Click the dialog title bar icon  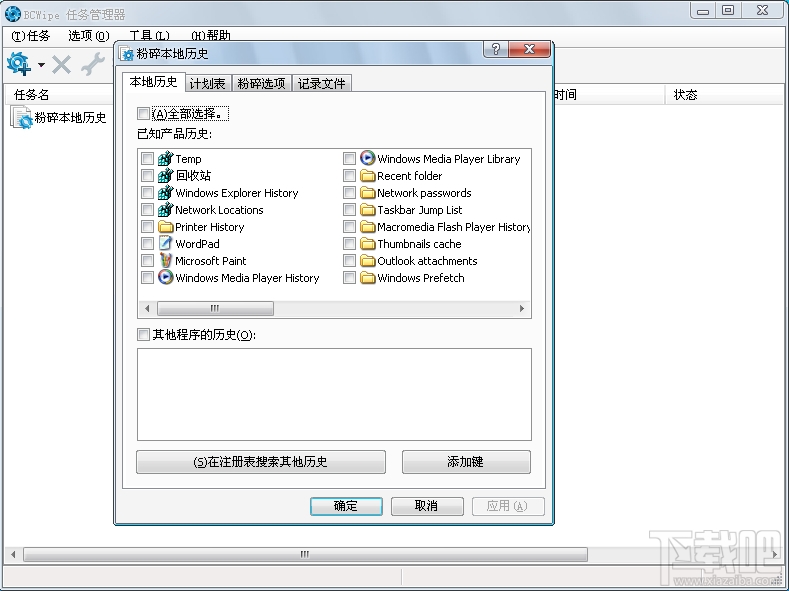[127, 54]
